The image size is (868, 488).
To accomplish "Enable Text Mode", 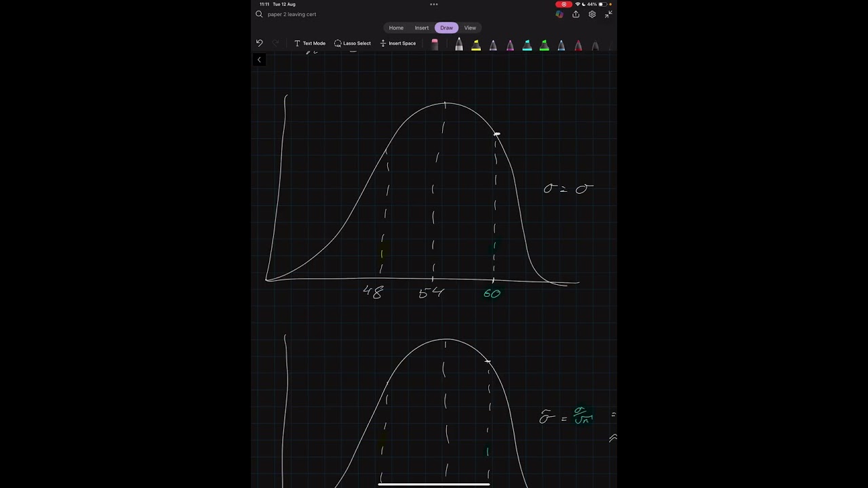I will click(310, 43).
